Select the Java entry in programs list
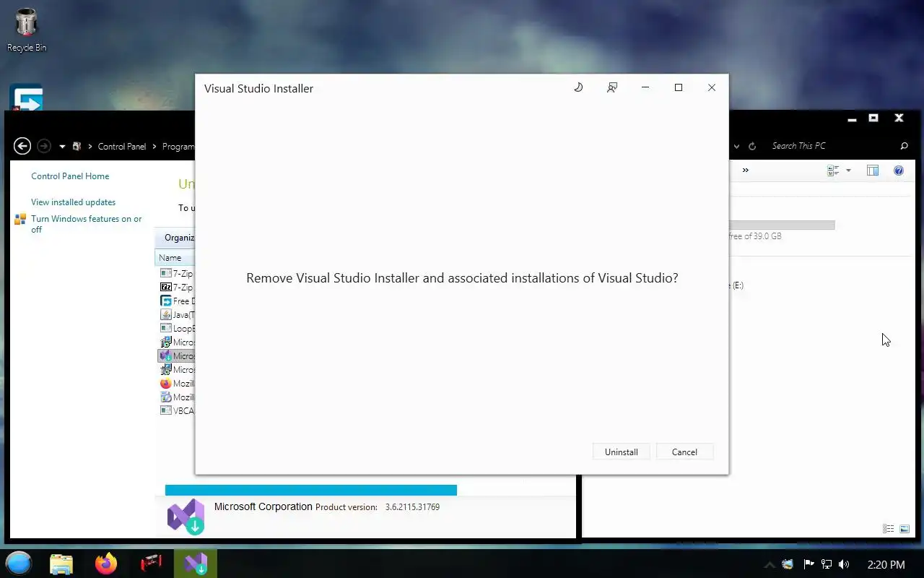 pos(176,315)
